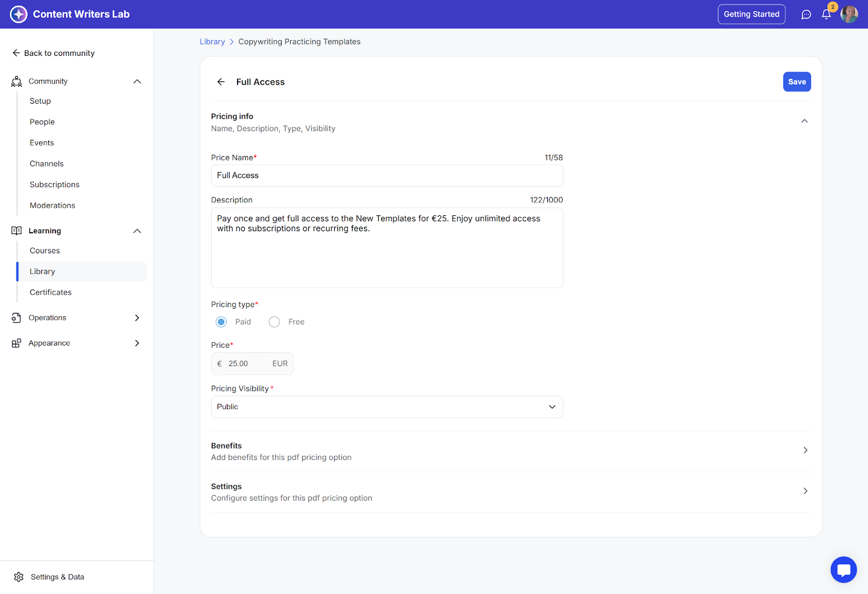Open the Pricing Visibility dropdown
Image resolution: width=868 pixels, height=594 pixels.
386,407
